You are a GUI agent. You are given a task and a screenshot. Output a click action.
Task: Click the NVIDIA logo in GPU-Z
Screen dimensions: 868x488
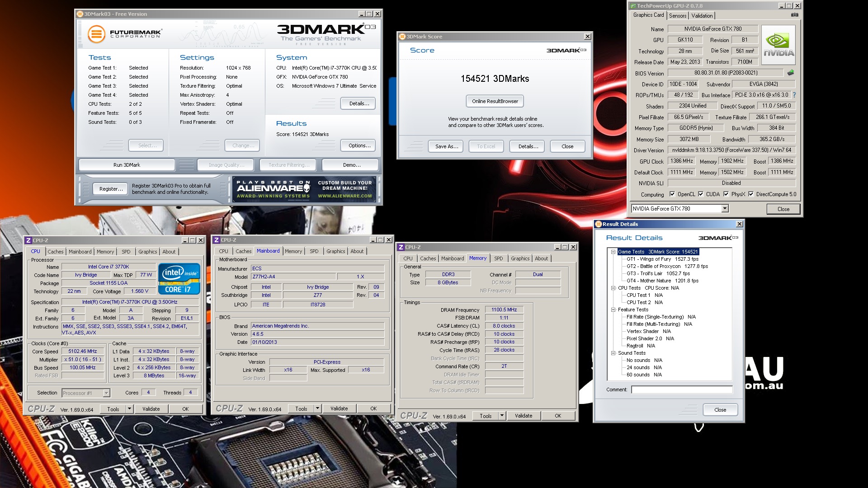click(x=778, y=45)
